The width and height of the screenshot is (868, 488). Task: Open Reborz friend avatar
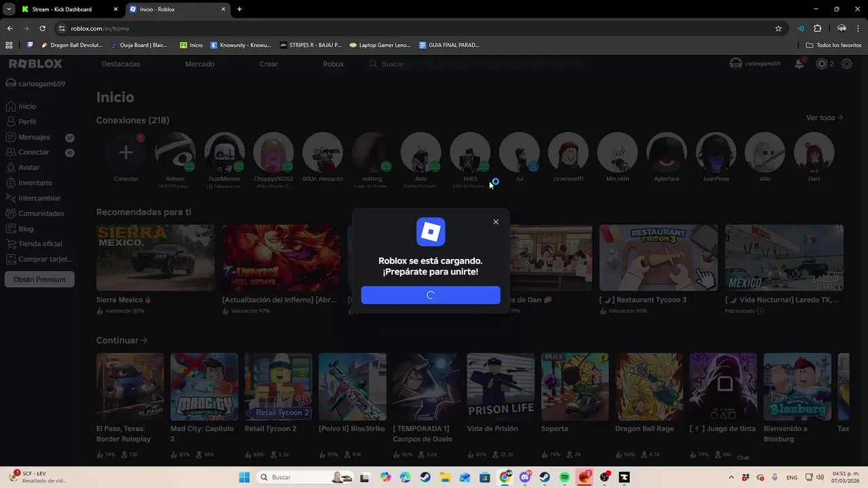tap(175, 152)
